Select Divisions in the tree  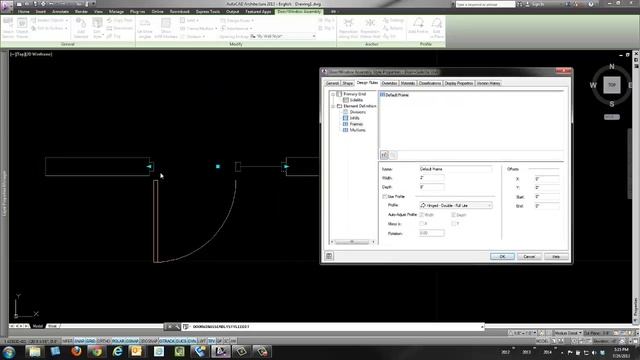[358, 112]
